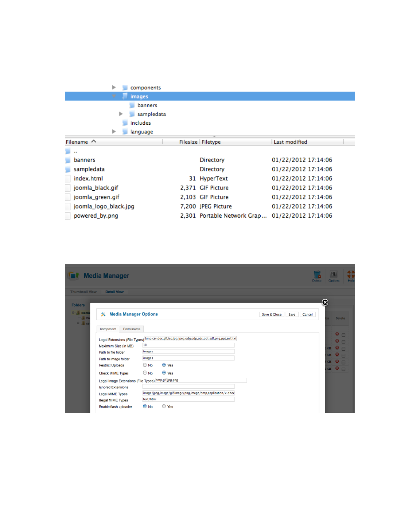Set Check MIME Types to No
420x525 pixels.
click(x=145, y=373)
